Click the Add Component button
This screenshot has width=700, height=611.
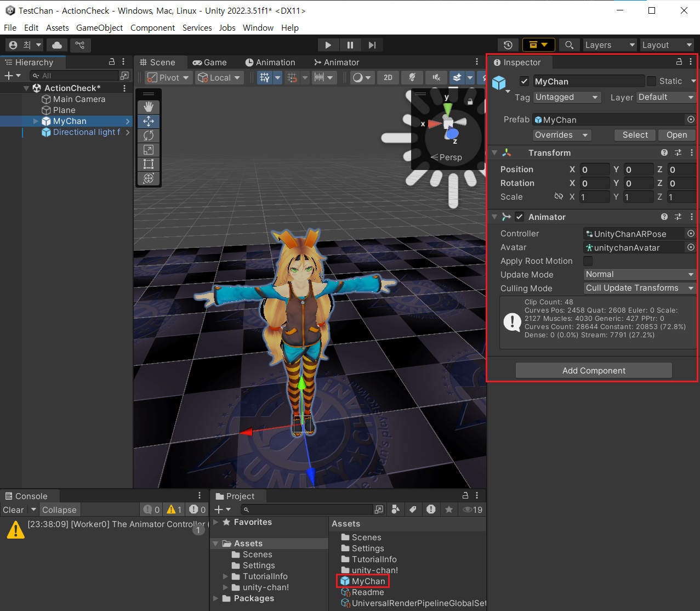click(594, 370)
